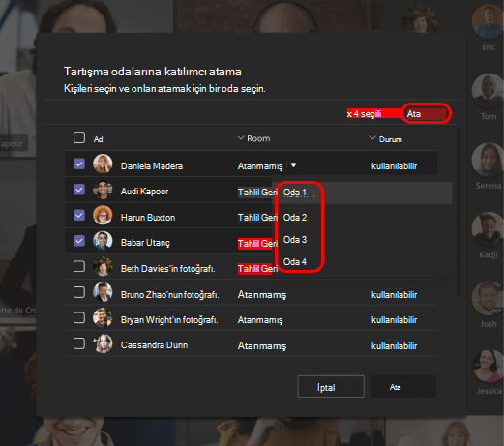The width and height of the screenshot is (504, 446).
Task: Sort by the Room column chevron
Action: tap(241, 138)
